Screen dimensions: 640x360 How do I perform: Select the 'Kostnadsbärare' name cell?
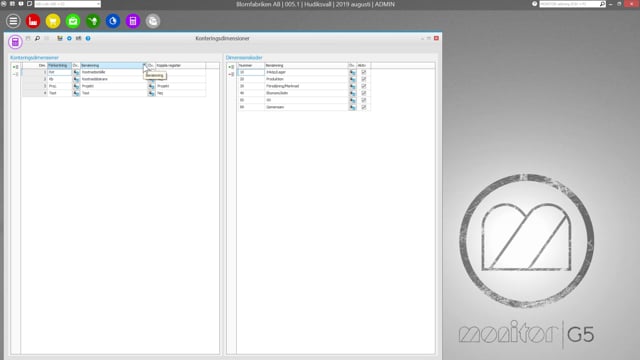pos(113,79)
